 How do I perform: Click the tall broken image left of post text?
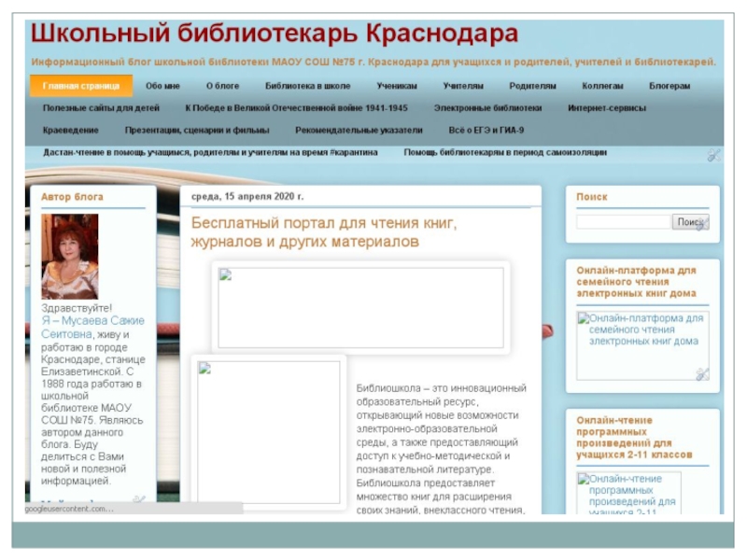point(269,431)
